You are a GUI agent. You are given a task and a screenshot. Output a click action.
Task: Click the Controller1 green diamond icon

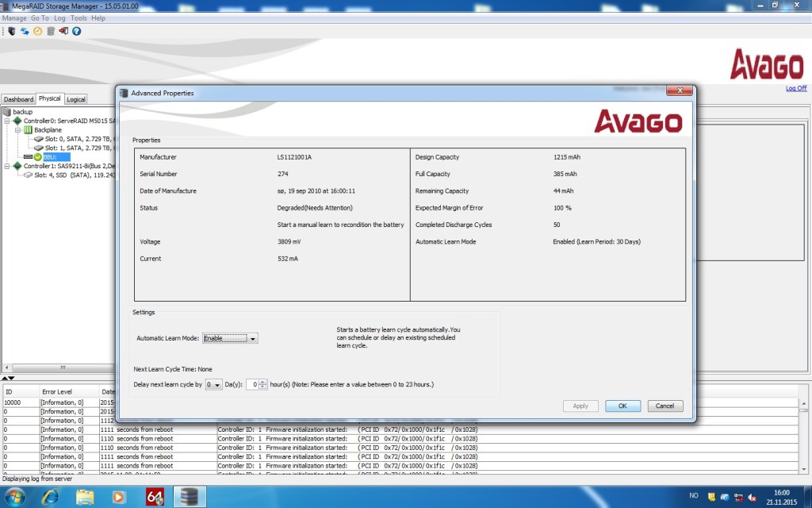point(17,166)
